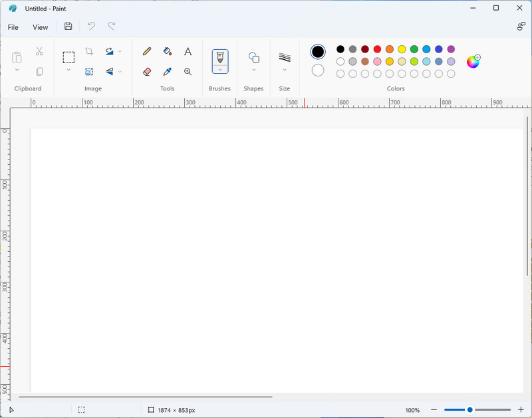
Task: Open the Edit colors wheel
Action: (x=473, y=62)
